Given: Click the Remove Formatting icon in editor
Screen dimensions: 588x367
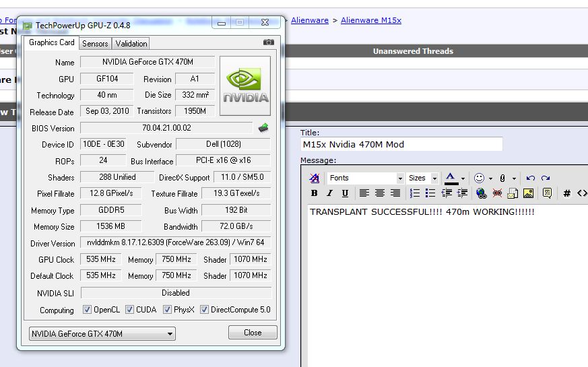Looking at the screenshot, I should click(315, 178).
